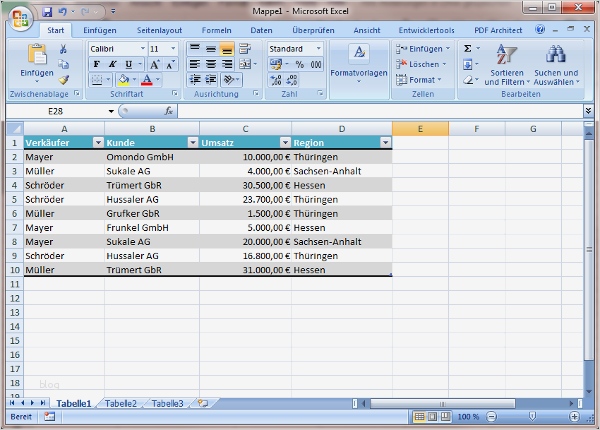Activate the Format Painter brush
The height and width of the screenshot is (430, 600).
tap(63, 80)
